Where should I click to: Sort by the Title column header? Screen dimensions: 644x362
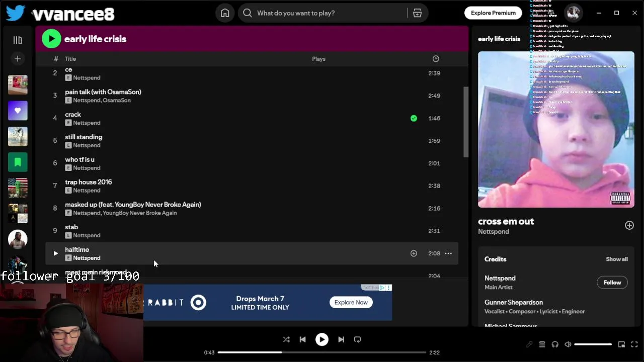click(x=70, y=59)
